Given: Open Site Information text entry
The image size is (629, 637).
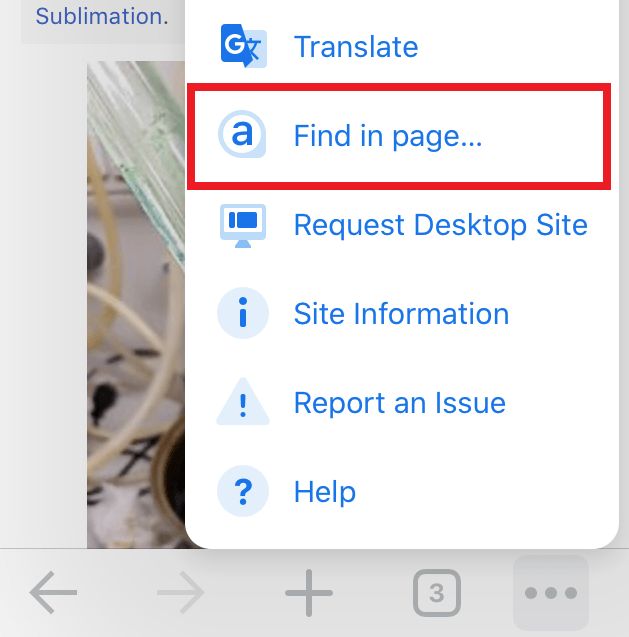Looking at the screenshot, I should coord(401,313).
